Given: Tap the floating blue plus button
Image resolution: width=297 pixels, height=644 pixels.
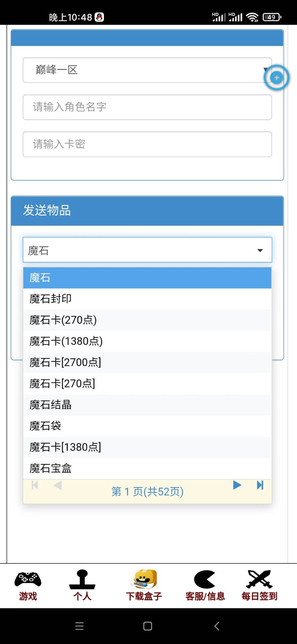Looking at the screenshot, I should pos(277,77).
